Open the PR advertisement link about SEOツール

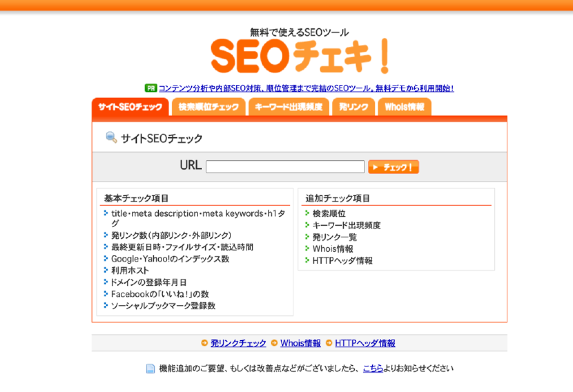[x=306, y=88]
